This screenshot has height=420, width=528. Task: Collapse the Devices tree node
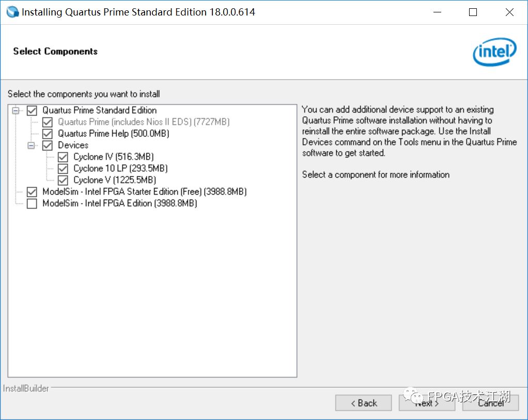31,146
